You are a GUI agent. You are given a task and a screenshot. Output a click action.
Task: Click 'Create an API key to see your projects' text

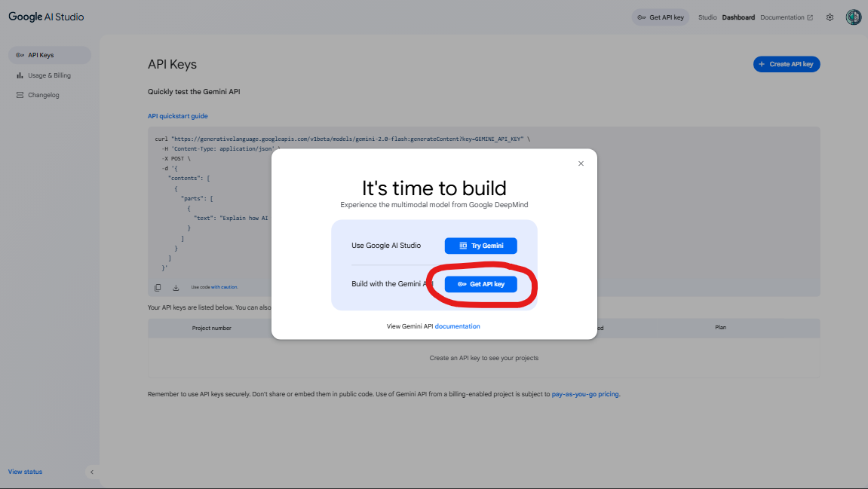484,358
